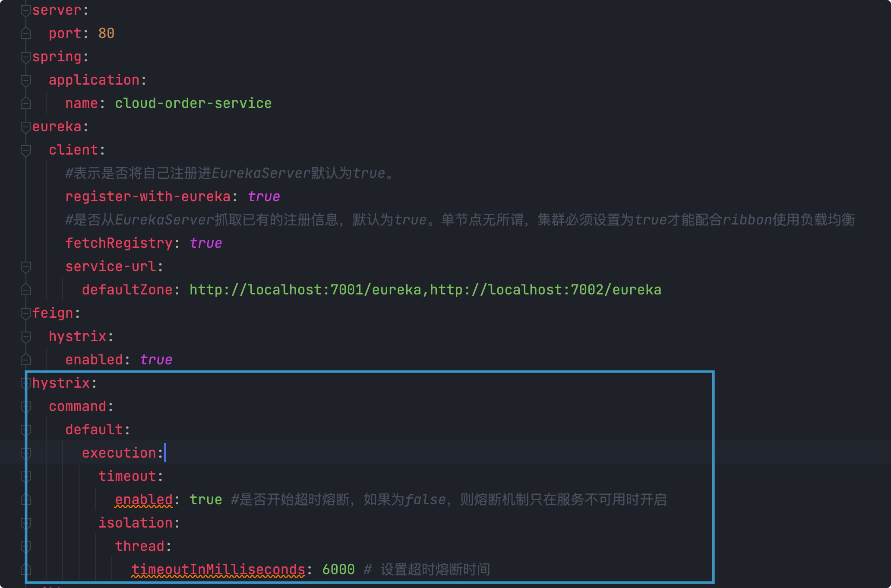Fold the application block in gutter
The image size is (891, 588).
point(26,80)
